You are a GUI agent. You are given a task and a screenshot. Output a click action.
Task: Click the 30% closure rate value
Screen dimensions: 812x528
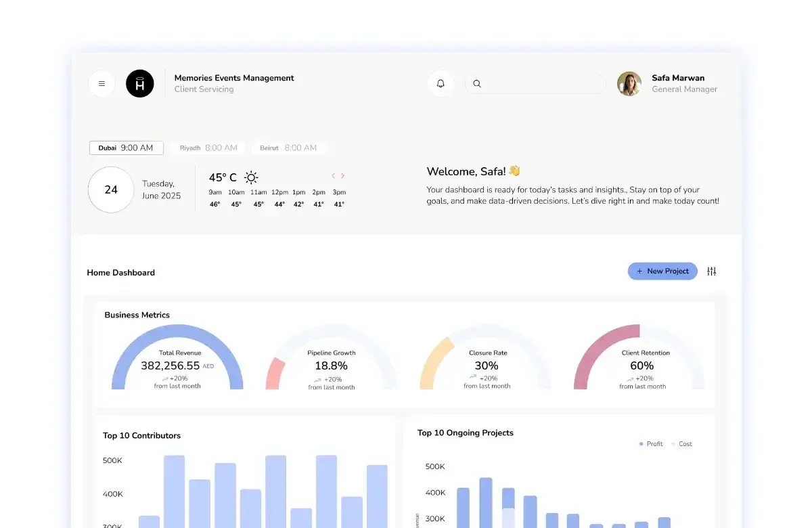click(x=487, y=366)
